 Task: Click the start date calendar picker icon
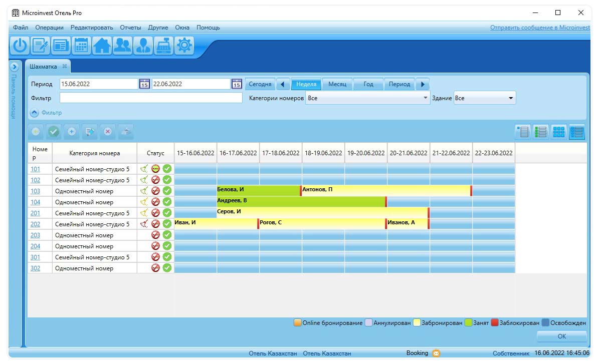point(144,84)
